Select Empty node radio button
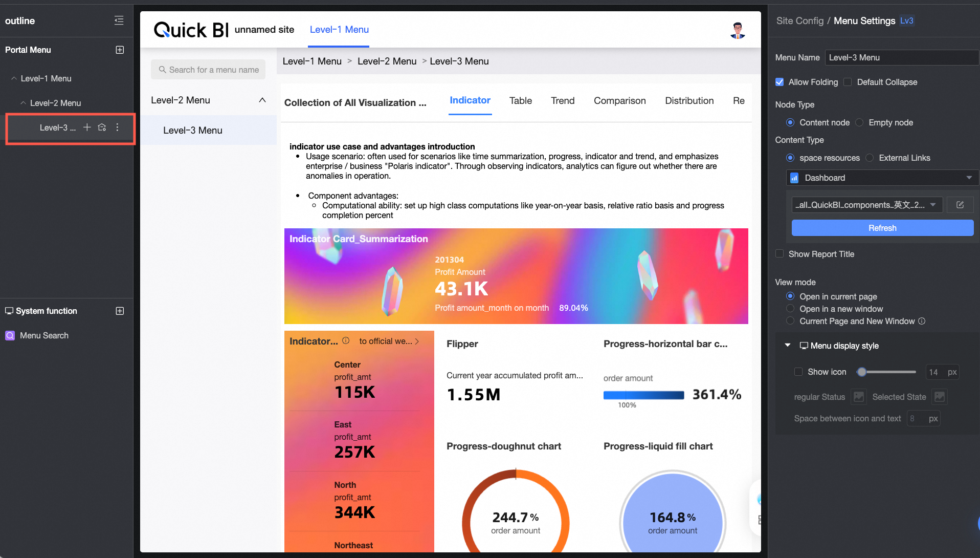 point(859,122)
